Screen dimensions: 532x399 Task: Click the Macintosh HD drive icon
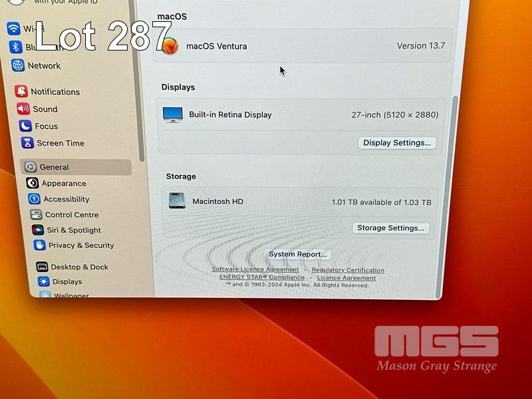(177, 201)
